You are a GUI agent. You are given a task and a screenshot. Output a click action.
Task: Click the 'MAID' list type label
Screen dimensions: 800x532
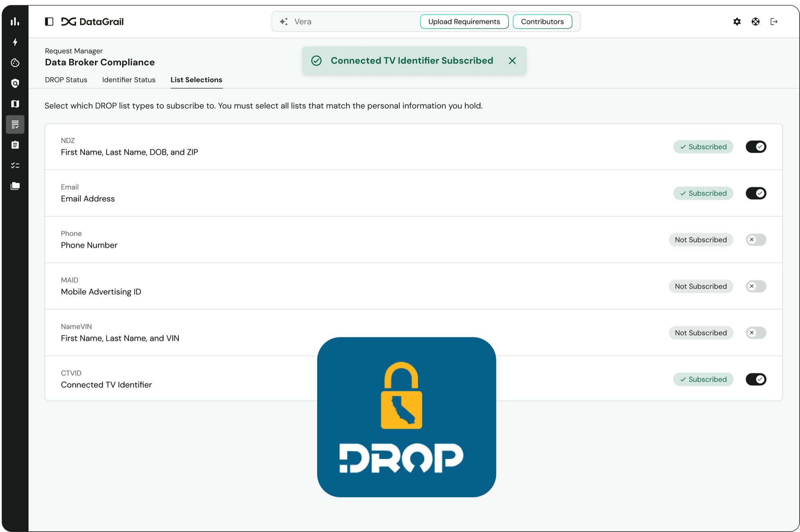pyautogui.click(x=70, y=280)
